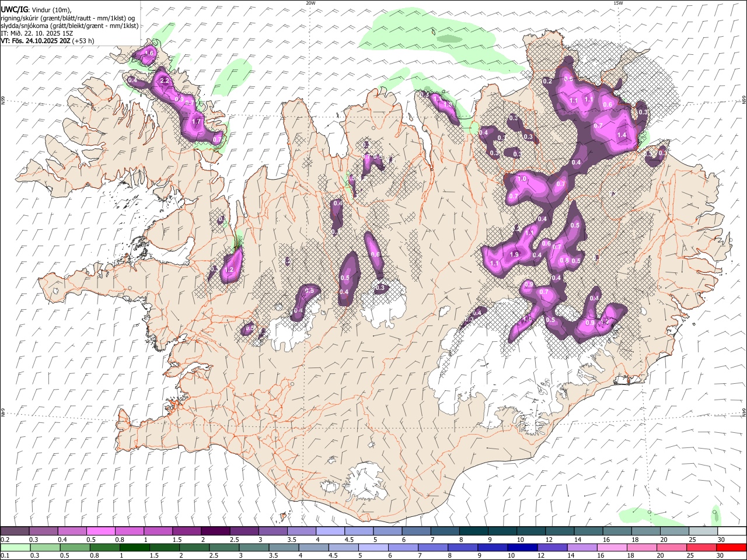Screen dimensions: 747x560
Task: Click the 1.6 snowfall value at northwest tip
Action: [x=149, y=54]
